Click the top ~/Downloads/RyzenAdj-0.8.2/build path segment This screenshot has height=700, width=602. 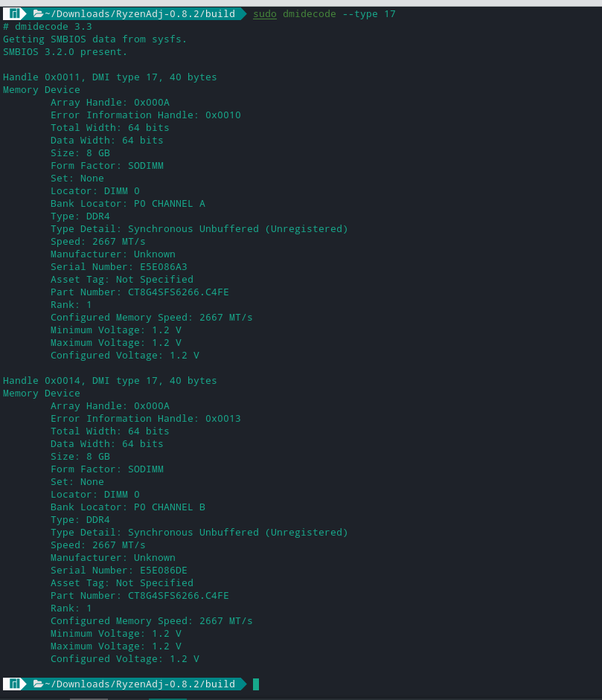pyautogui.click(x=140, y=14)
